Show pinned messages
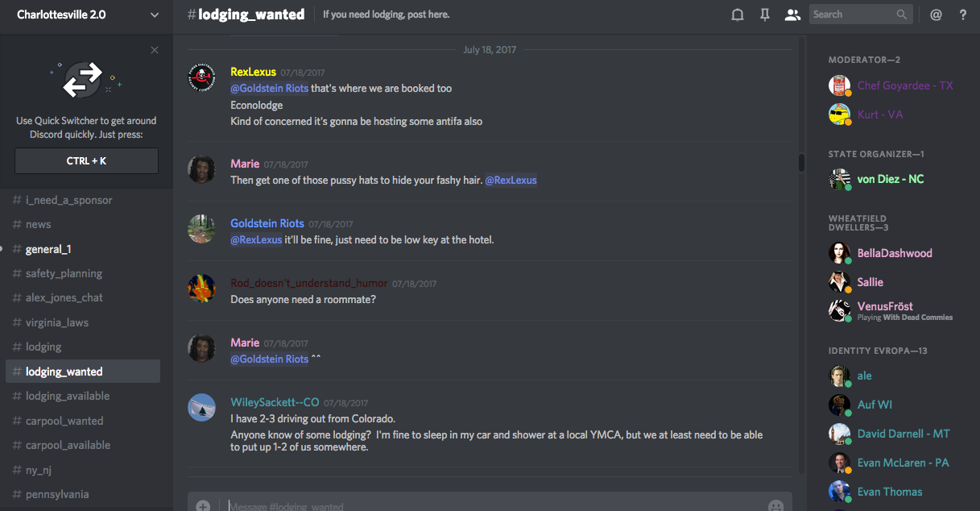Screen dimensions: 980x511 coord(765,15)
